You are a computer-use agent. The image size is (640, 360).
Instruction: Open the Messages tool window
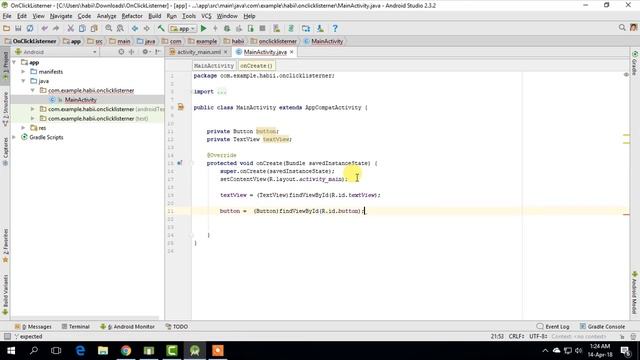(33, 327)
